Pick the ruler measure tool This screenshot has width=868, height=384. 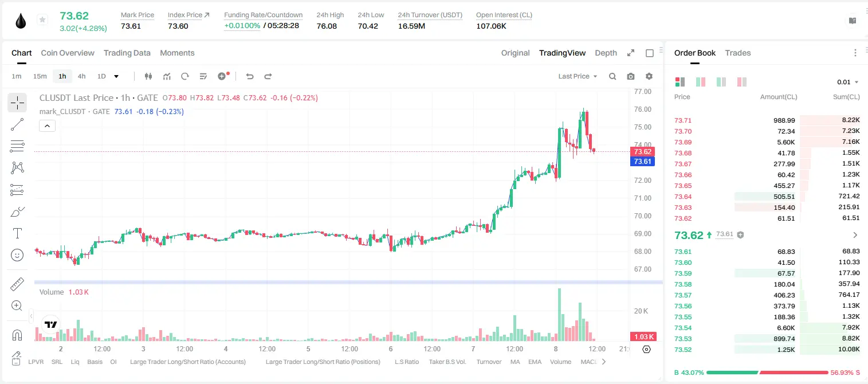click(x=17, y=284)
